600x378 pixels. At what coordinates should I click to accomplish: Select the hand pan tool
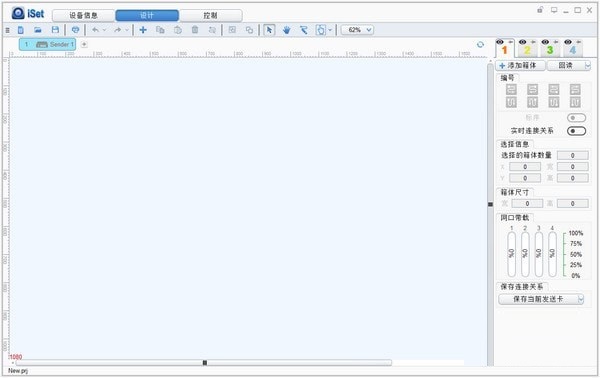click(x=286, y=30)
